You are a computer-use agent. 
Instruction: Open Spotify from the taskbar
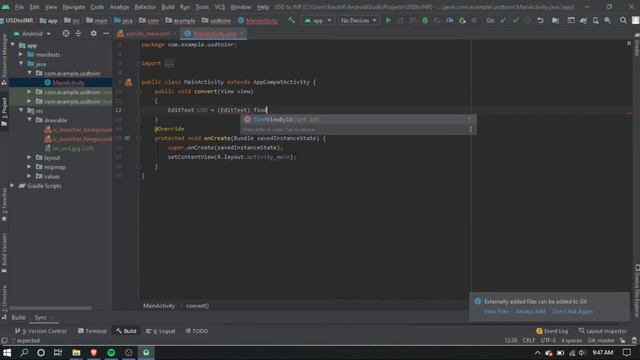tap(111, 353)
